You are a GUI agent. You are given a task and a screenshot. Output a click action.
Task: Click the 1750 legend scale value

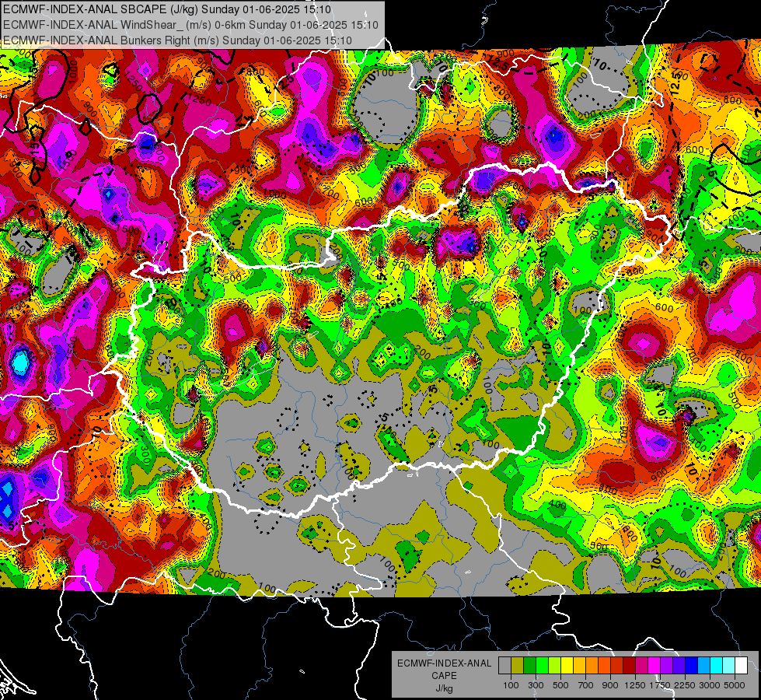pyautogui.click(x=660, y=685)
